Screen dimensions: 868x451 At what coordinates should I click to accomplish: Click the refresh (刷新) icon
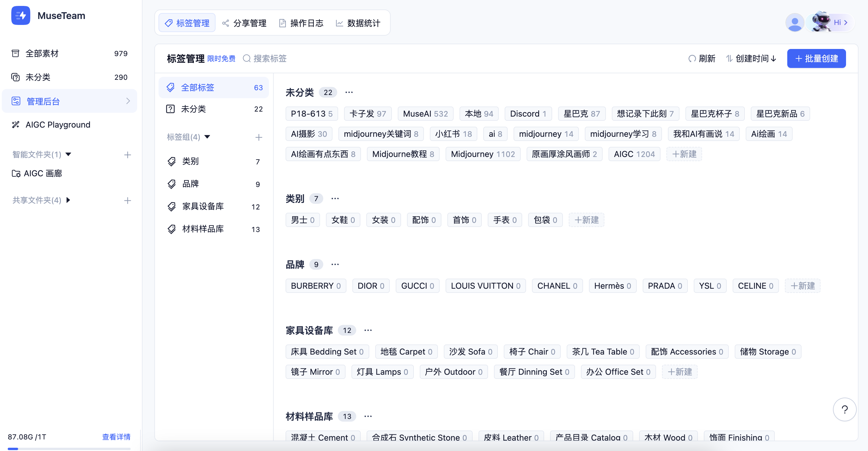tap(692, 59)
